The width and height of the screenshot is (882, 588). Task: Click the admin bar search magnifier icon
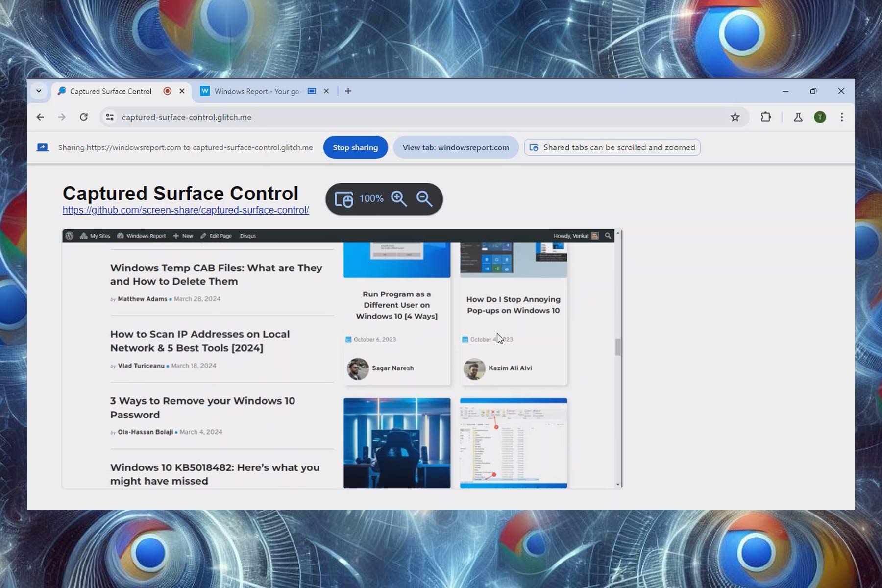click(608, 236)
